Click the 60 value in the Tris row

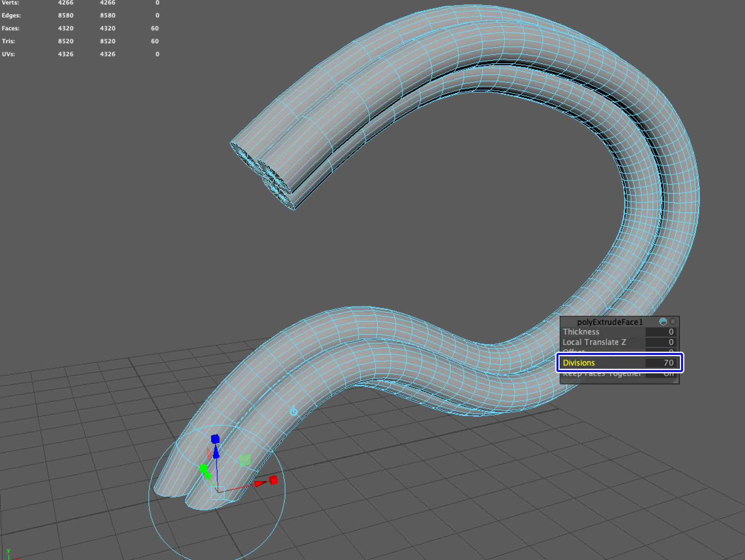click(155, 41)
